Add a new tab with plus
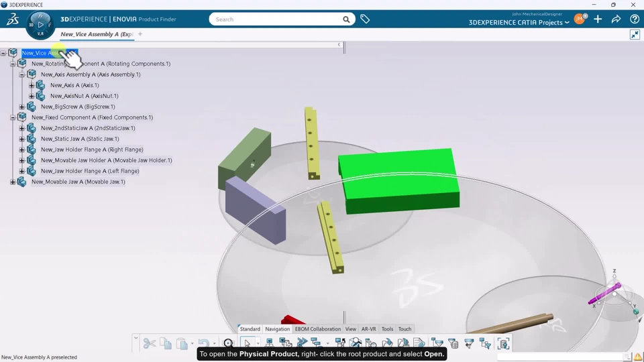 [x=140, y=34]
